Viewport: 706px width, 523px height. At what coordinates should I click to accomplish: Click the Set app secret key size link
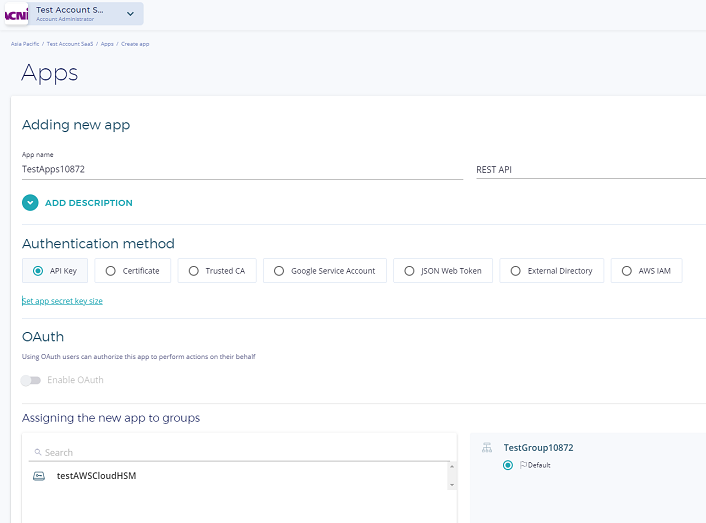[x=62, y=301]
